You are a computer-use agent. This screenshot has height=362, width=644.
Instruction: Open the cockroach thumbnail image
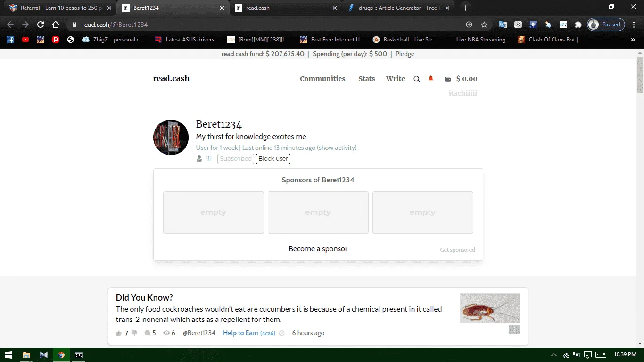click(490, 308)
